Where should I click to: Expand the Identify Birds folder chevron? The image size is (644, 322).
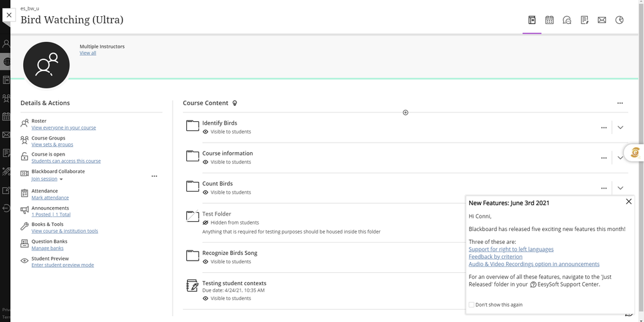pos(620,128)
